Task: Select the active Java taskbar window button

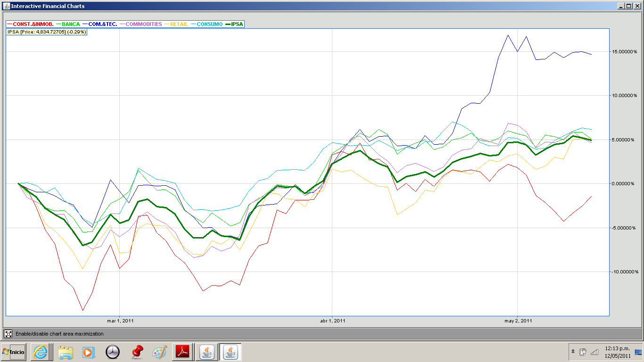Action: coord(230,352)
